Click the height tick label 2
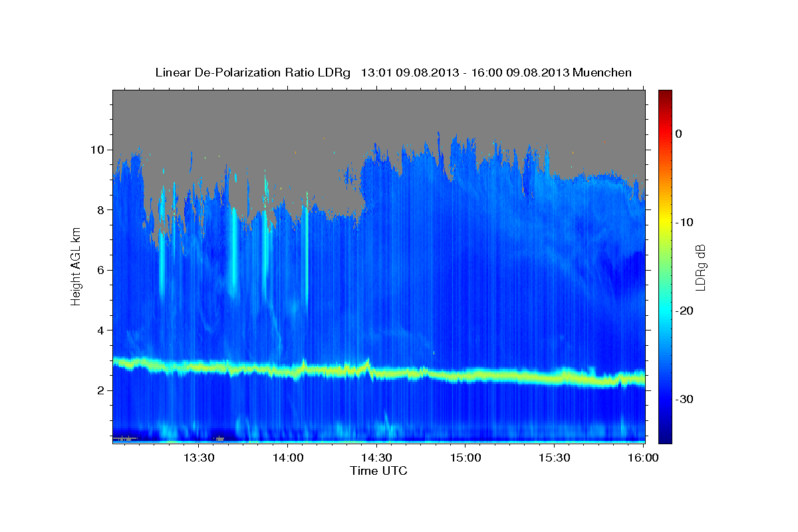The height and width of the screenshot is (532, 798). tap(101, 390)
